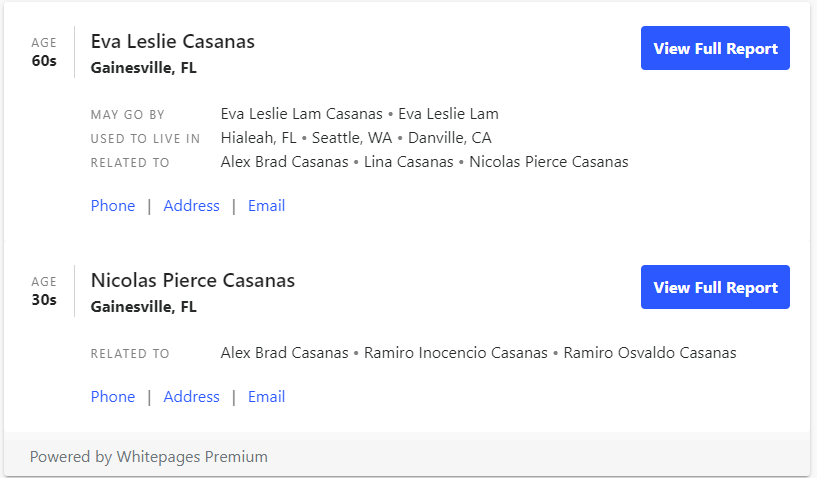Image resolution: width=817 pixels, height=478 pixels.
Task: Click the Nicolas Pierce Casanas name heading
Action: 192,281
